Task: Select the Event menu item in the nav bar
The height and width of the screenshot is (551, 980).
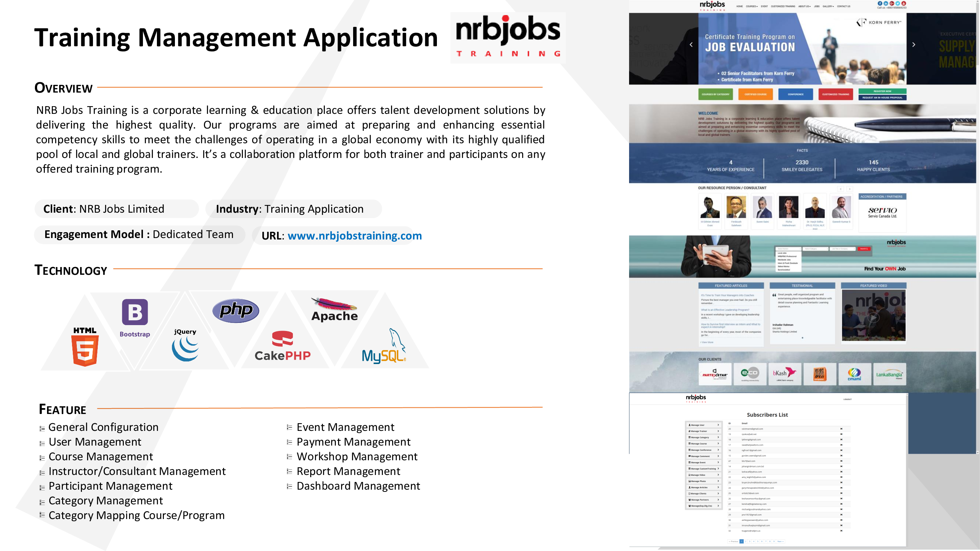Action: [764, 7]
